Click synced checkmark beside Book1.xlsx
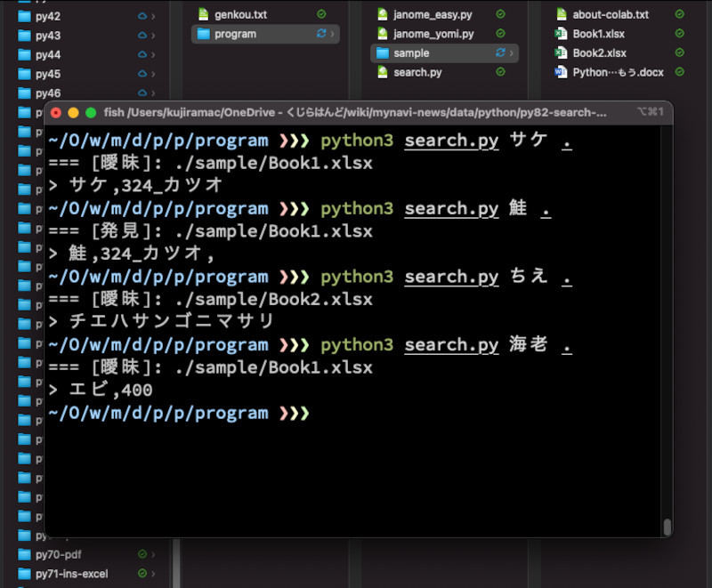This screenshot has width=712, height=588. coord(679,34)
